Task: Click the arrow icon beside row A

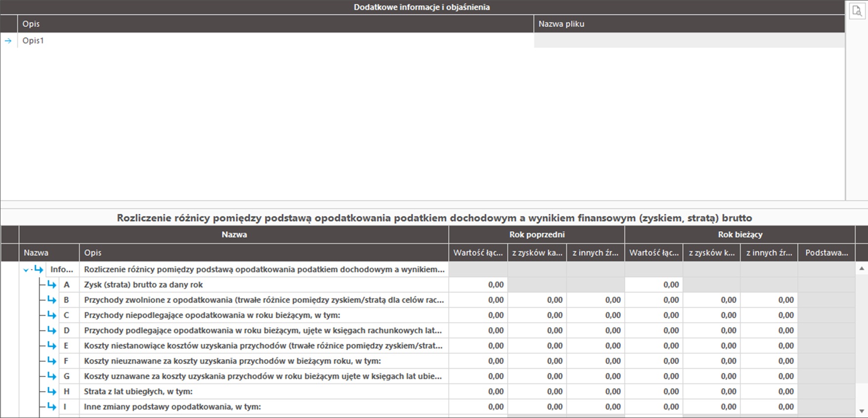Action: 51,285
